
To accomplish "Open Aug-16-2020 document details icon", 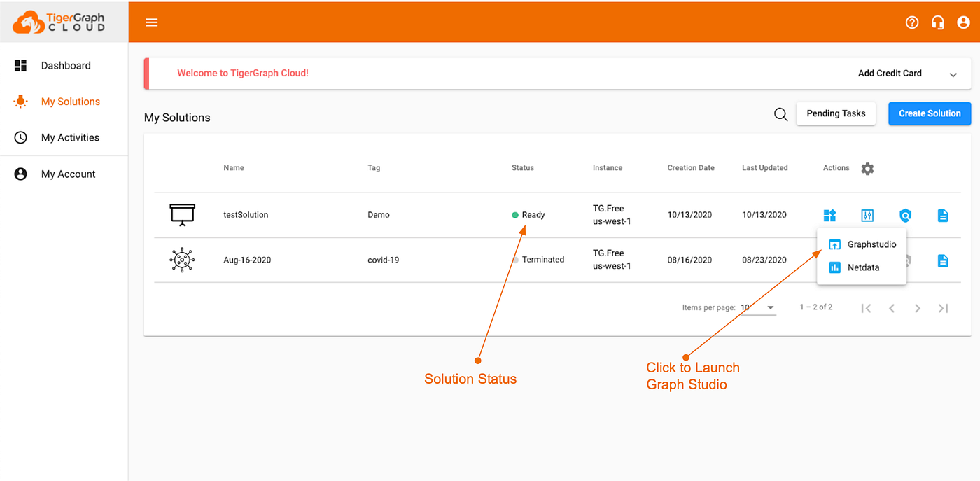I will (x=943, y=260).
